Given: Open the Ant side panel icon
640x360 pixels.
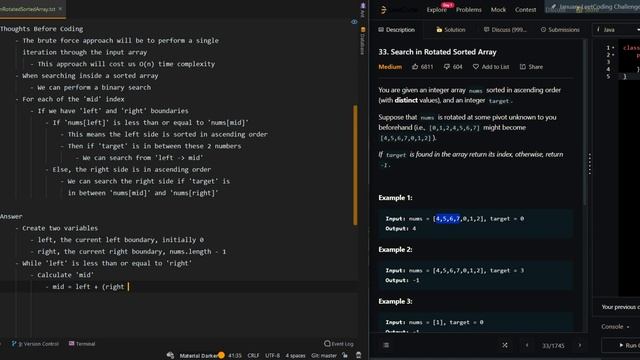Looking at the screenshot, I should tap(362, 10).
